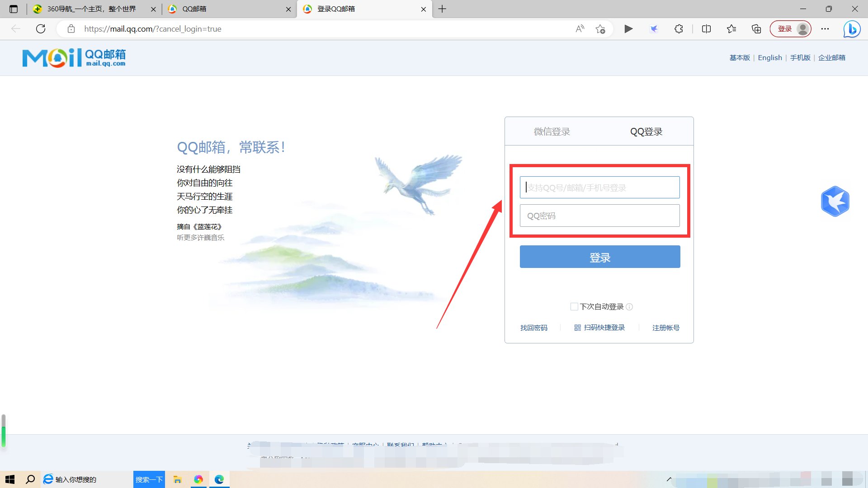Click the 扫码快捷登录 QR code icon
This screenshot has height=488, width=868.
tap(577, 327)
